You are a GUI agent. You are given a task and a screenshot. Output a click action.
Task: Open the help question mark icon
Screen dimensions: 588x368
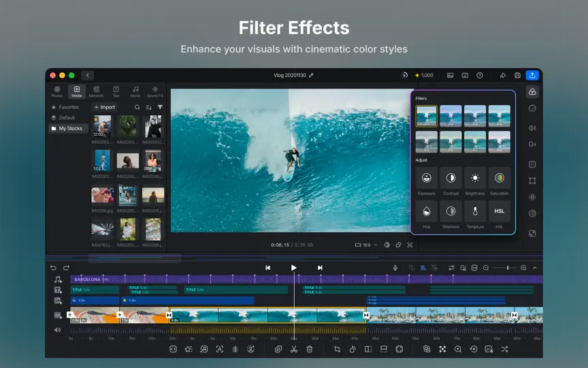479,75
